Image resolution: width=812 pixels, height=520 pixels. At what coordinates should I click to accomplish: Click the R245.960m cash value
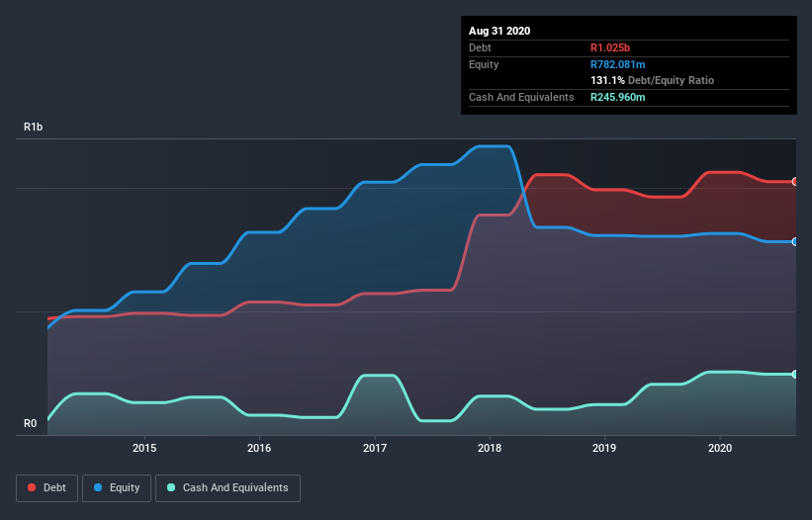pyautogui.click(x=618, y=97)
